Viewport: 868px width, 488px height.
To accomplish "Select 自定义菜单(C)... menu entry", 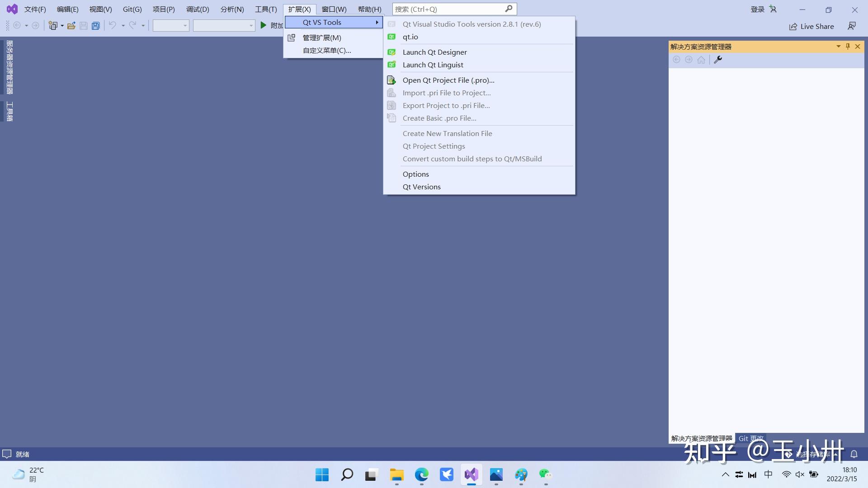I will pyautogui.click(x=334, y=50).
